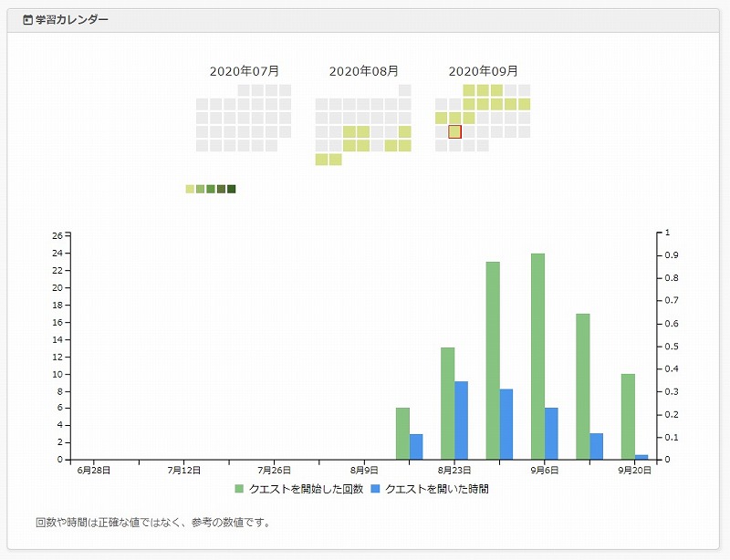The width and height of the screenshot is (730, 560).
Task: Click the shortest green bar with value 6
Action: pos(402,434)
